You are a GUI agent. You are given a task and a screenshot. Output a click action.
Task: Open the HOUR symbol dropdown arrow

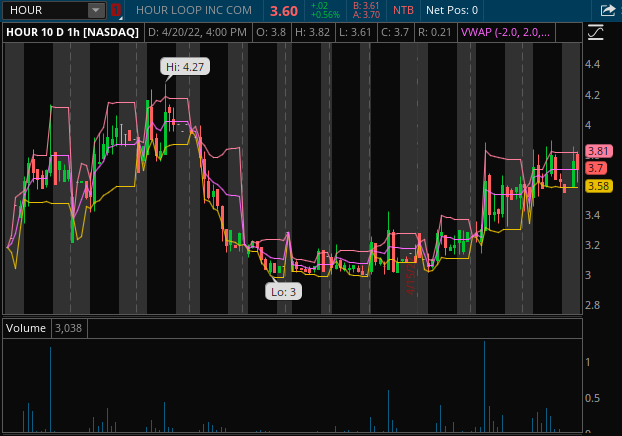(96, 10)
